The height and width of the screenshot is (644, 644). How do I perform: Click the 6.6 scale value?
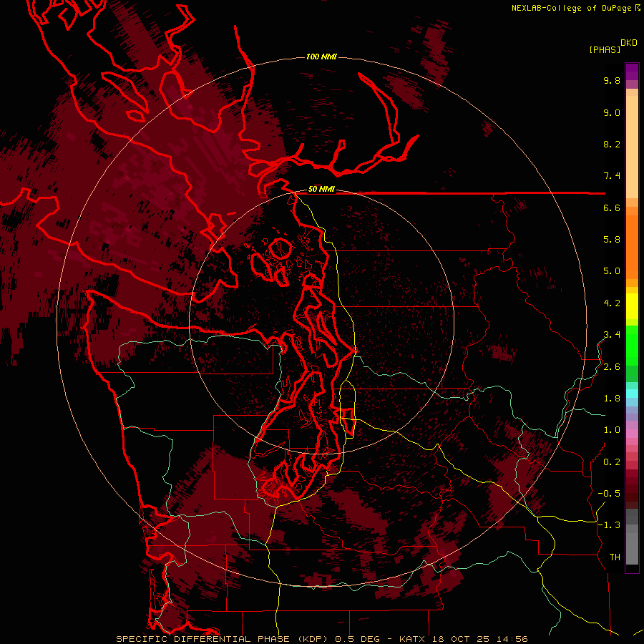612,208
